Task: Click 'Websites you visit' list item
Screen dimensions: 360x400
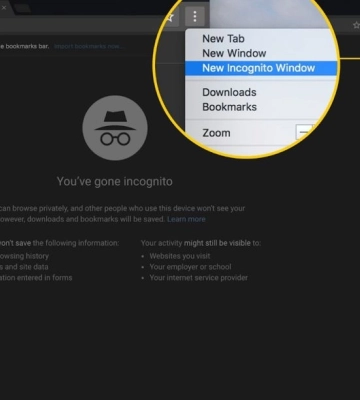Action: [x=180, y=256]
